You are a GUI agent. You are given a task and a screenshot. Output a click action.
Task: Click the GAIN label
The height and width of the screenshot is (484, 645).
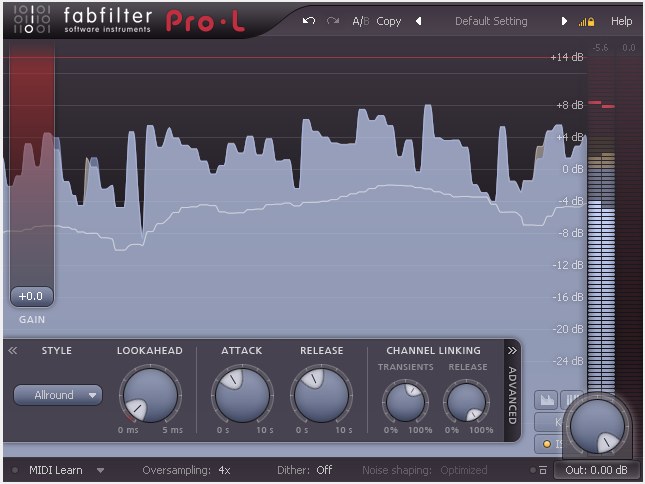point(32,320)
